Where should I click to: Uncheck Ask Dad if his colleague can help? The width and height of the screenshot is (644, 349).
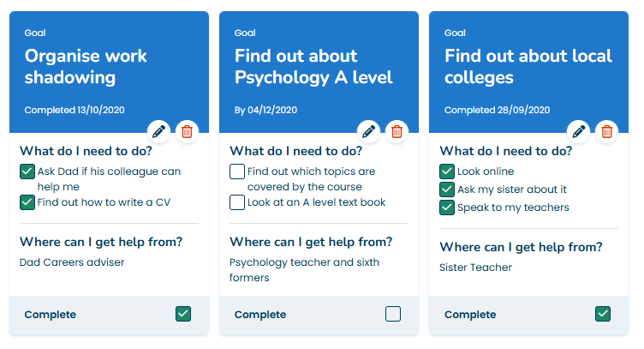pyautogui.click(x=27, y=171)
